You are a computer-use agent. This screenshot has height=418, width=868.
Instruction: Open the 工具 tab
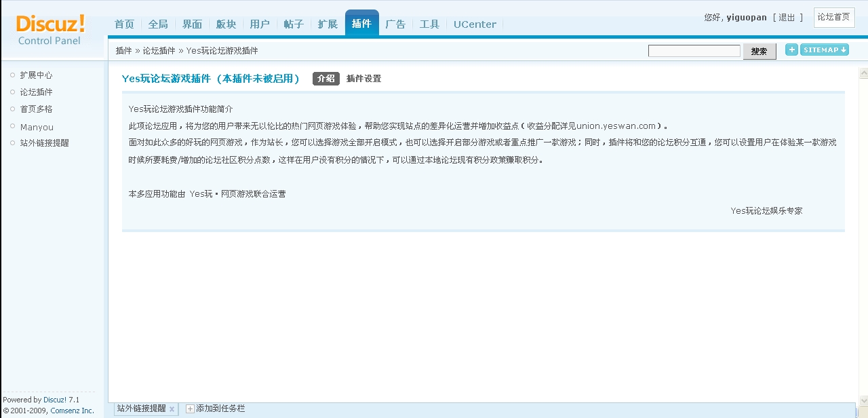429,24
